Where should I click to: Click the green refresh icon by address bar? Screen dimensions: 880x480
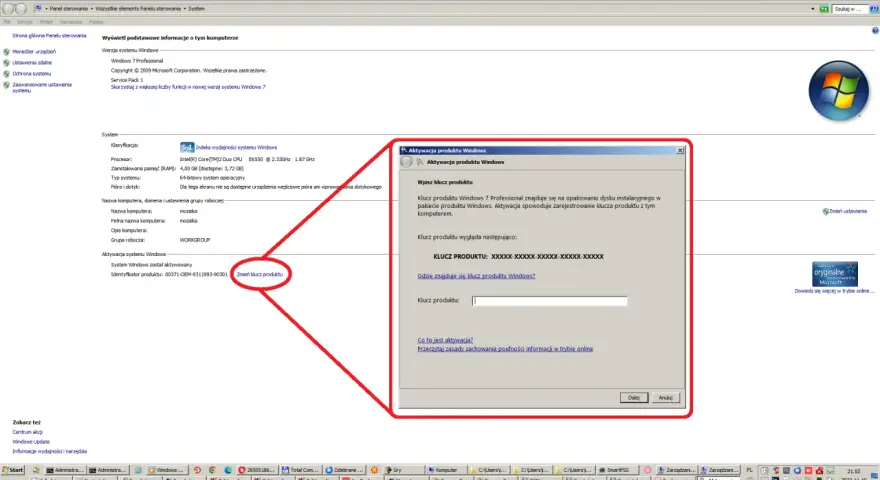point(823,9)
